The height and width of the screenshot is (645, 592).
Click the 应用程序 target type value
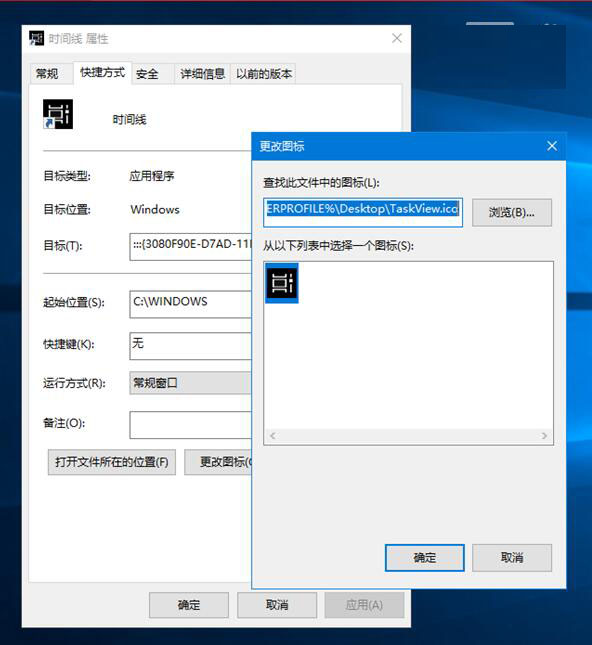(x=152, y=176)
